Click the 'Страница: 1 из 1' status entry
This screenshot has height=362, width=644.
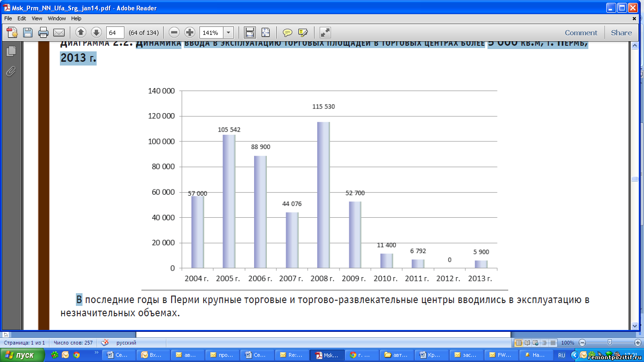tap(25, 343)
